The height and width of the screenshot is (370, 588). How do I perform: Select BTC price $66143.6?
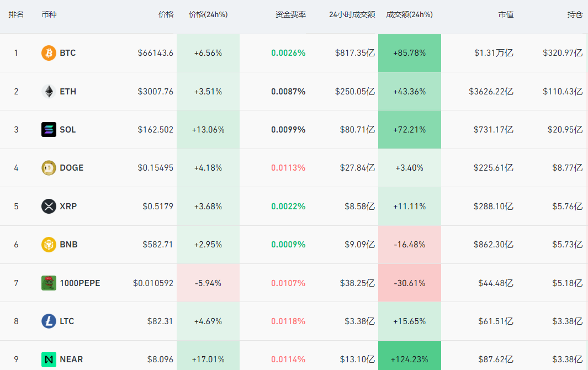click(155, 53)
